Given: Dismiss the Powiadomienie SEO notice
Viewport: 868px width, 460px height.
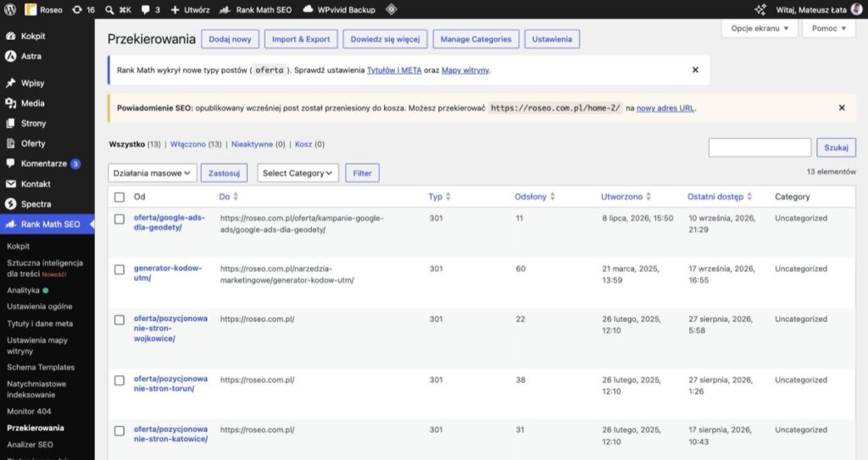Looking at the screenshot, I should pos(842,108).
